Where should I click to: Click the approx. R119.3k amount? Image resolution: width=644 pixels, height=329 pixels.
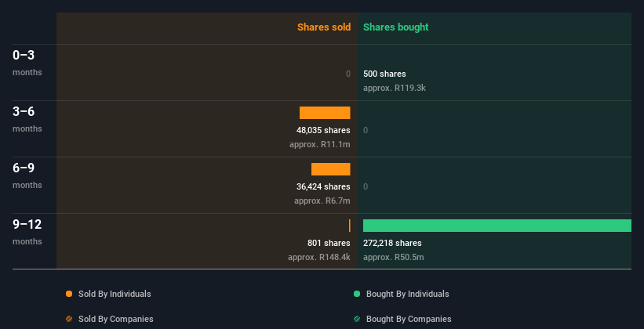point(395,89)
